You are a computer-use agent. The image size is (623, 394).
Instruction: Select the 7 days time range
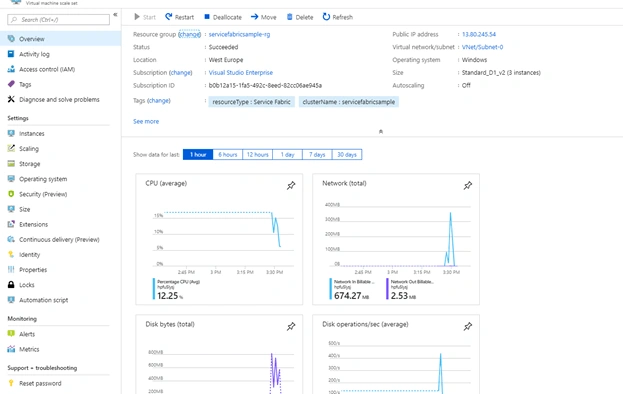pos(317,155)
